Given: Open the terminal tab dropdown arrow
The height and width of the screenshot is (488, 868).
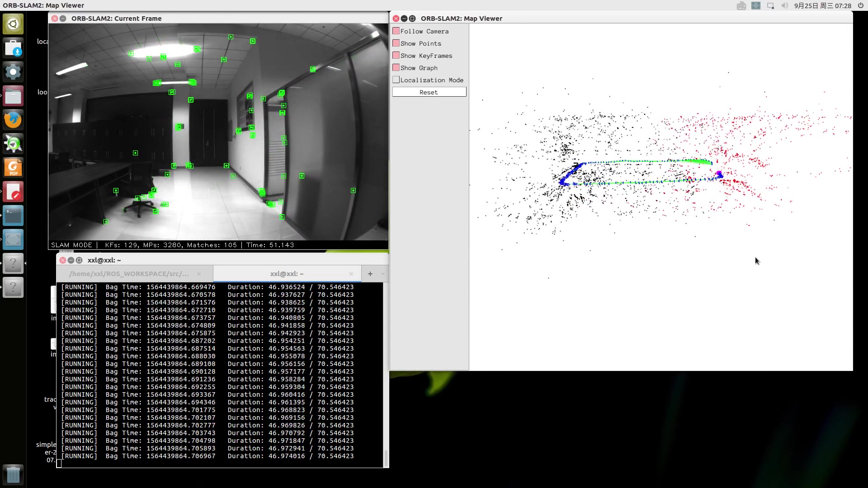Looking at the screenshot, I should click(382, 274).
